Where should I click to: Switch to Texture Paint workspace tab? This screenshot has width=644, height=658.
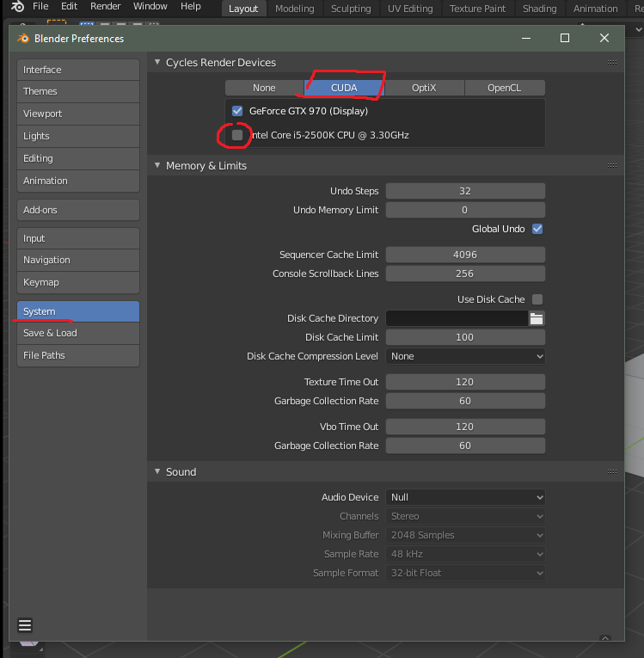pyautogui.click(x=477, y=9)
